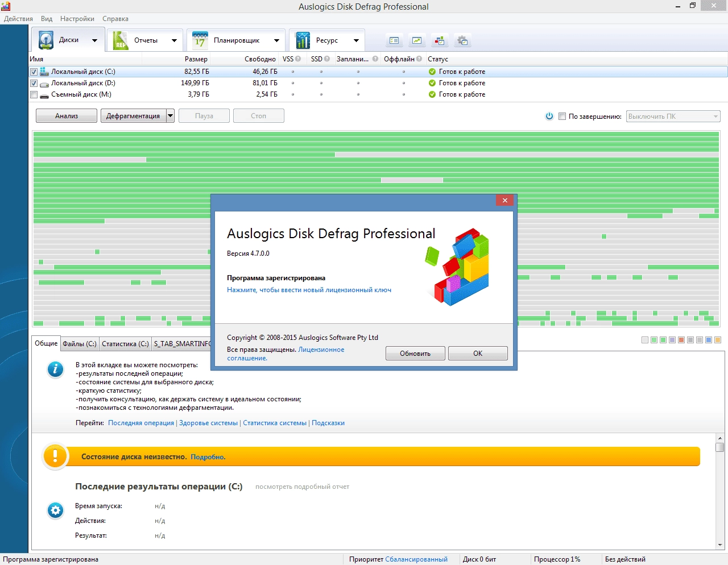
Task: Open the Дефрагментация split-button arrow
Action: (170, 116)
